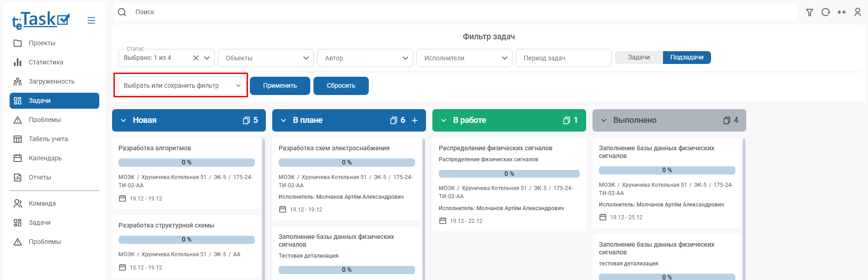Click the search magnifier icon
Viewport: 868px width, 280px height.
tap(122, 12)
